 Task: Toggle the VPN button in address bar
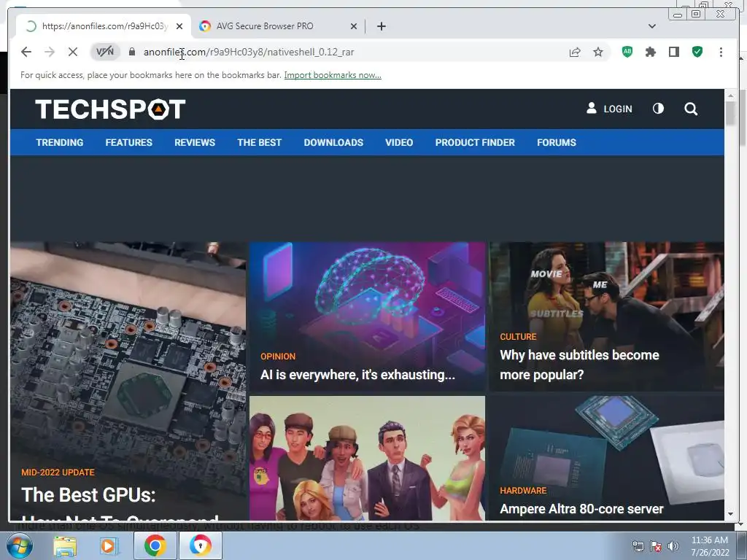tap(105, 52)
